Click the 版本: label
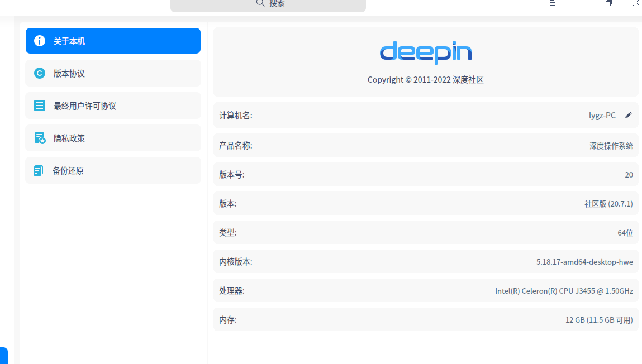The width and height of the screenshot is (642, 364). tap(227, 204)
